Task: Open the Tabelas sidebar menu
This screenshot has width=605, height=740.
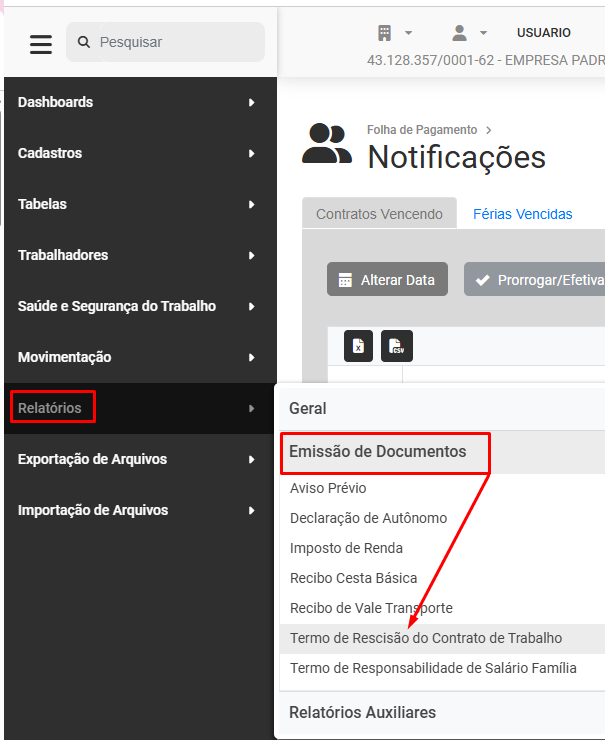Action: (138, 204)
